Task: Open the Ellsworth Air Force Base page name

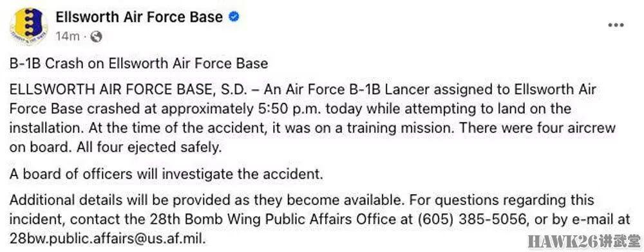Action: [139, 17]
